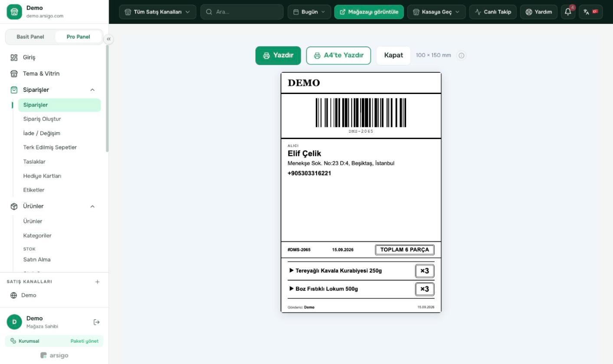613x364 pixels.
Task: Click the Ara search field
Action: click(242, 12)
